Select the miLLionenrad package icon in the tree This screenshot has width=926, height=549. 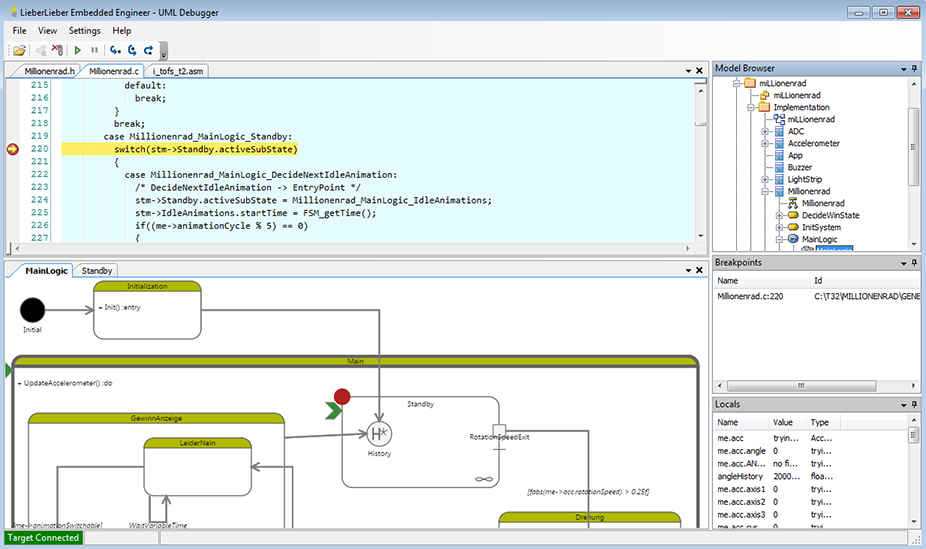(x=765, y=96)
